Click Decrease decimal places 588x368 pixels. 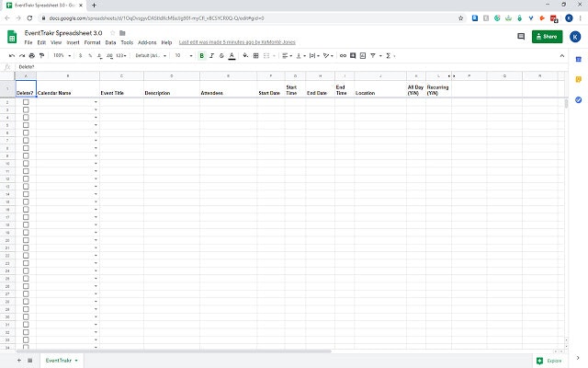click(x=99, y=55)
